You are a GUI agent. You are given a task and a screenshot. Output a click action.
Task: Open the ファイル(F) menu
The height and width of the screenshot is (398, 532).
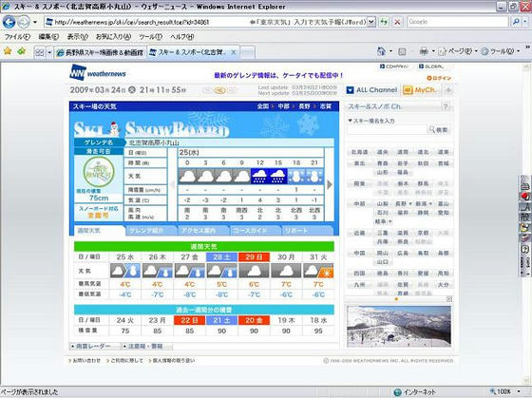pos(17,37)
